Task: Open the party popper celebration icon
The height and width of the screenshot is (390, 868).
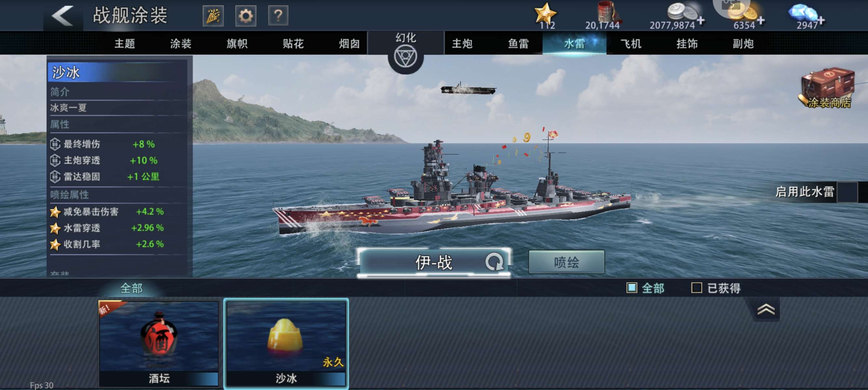Action: (x=213, y=16)
